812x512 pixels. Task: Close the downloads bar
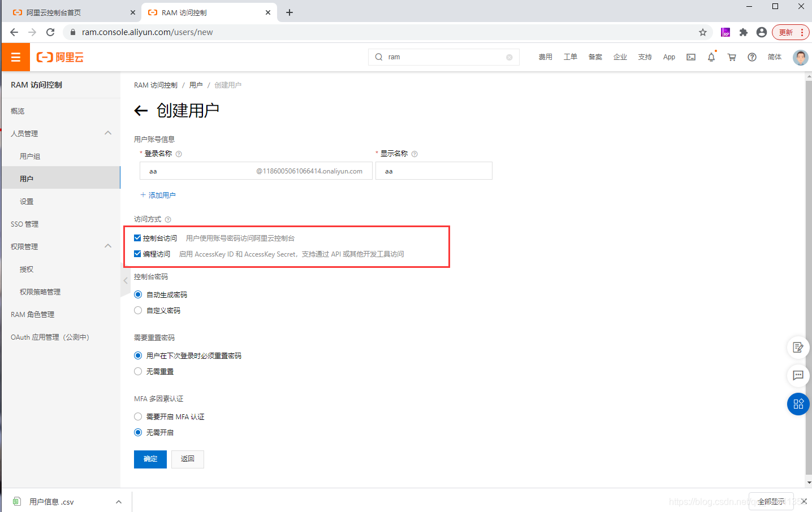[804, 501]
